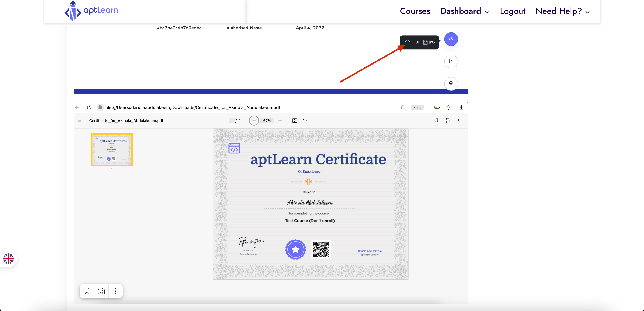Click the search magnifier icon in address bar
The width and height of the screenshot is (644, 311).
[x=402, y=107]
